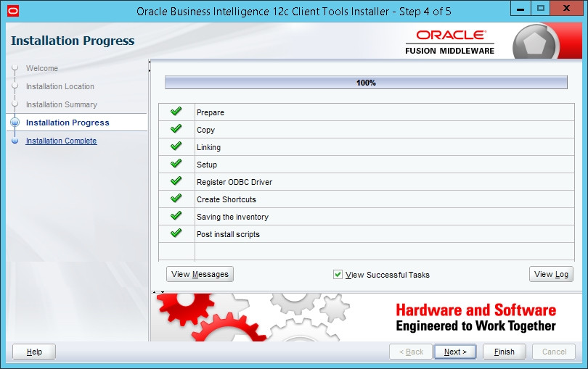The width and height of the screenshot is (588, 369).
Task: Select the Prepare task row text
Action: point(211,112)
